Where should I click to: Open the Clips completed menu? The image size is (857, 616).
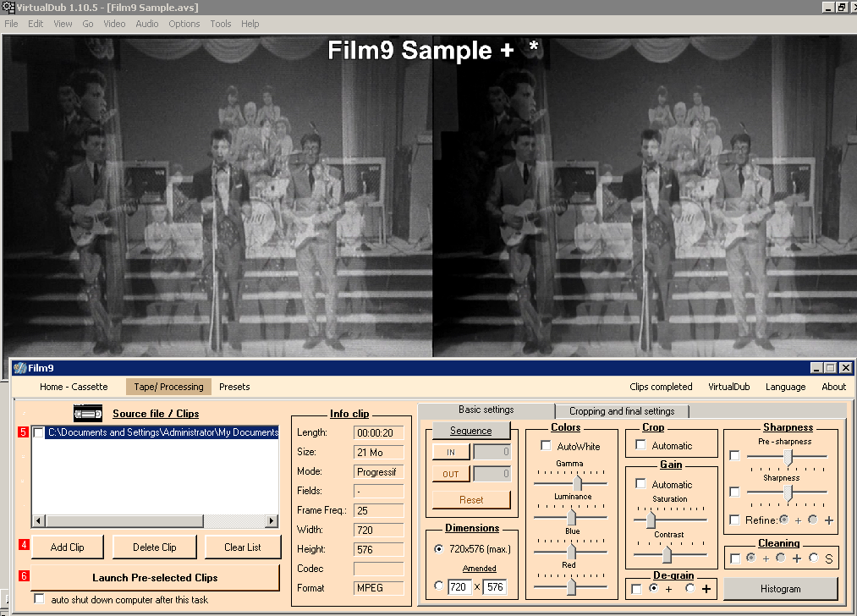coord(661,387)
